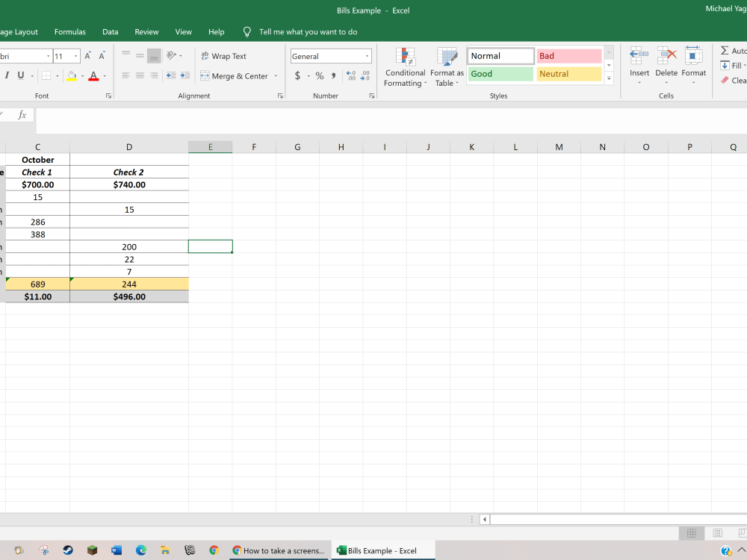Image resolution: width=747 pixels, height=560 pixels.
Task: Toggle Bottom Align
Action: pyautogui.click(x=154, y=56)
